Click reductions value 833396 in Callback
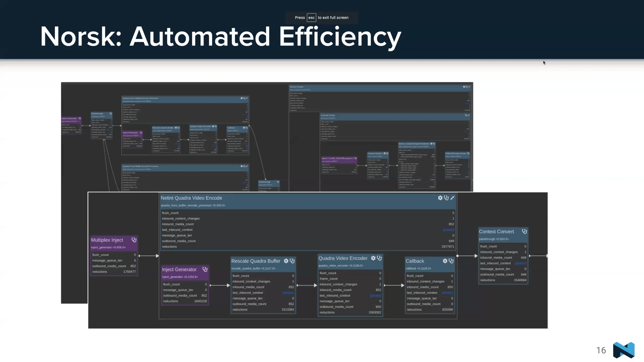 pyautogui.click(x=448, y=309)
